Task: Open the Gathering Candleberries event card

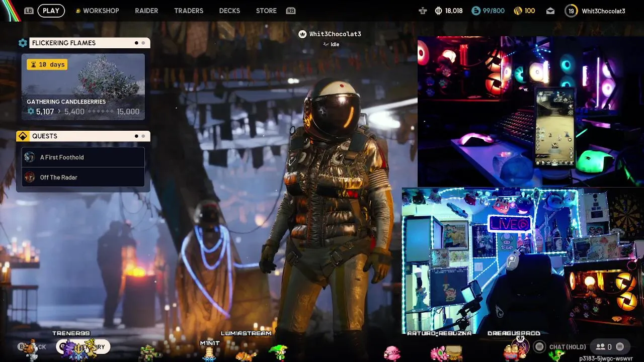Action: click(x=83, y=86)
